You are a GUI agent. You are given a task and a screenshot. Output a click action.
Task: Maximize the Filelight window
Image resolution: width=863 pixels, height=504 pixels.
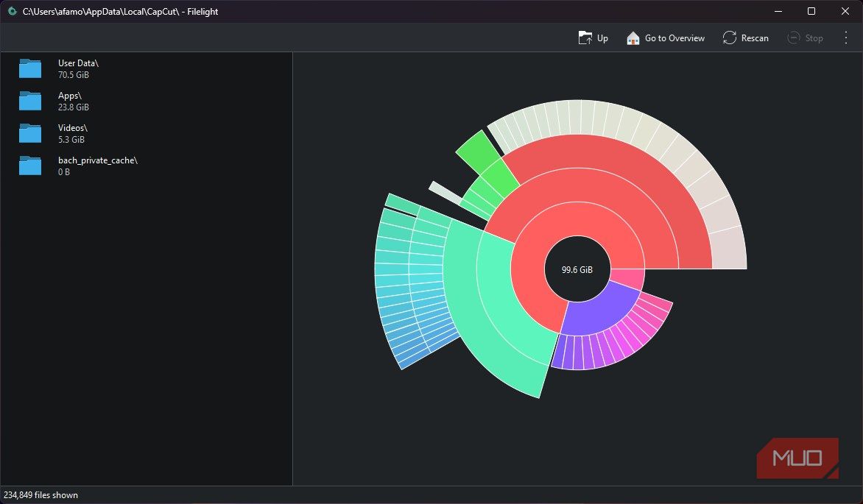point(811,11)
